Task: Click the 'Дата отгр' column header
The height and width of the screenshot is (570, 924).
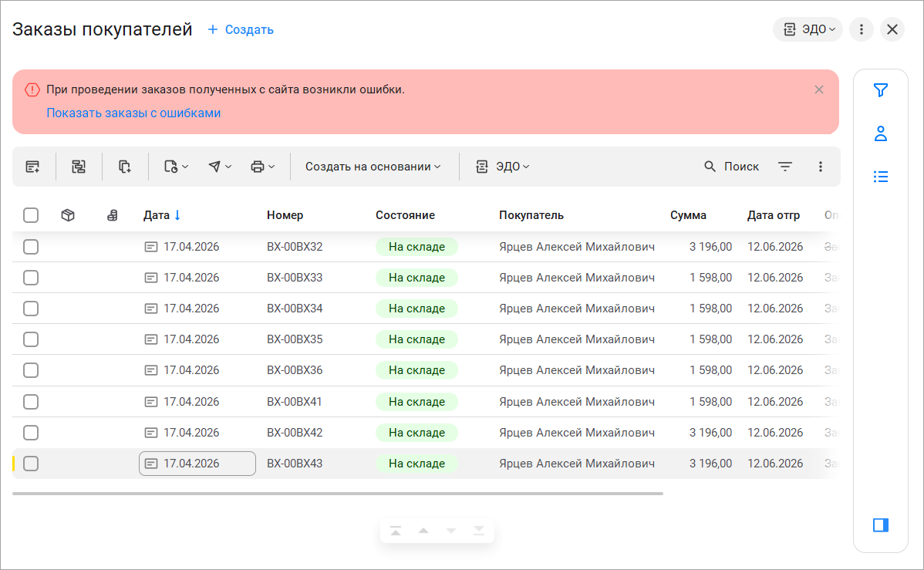Action: coord(773,215)
